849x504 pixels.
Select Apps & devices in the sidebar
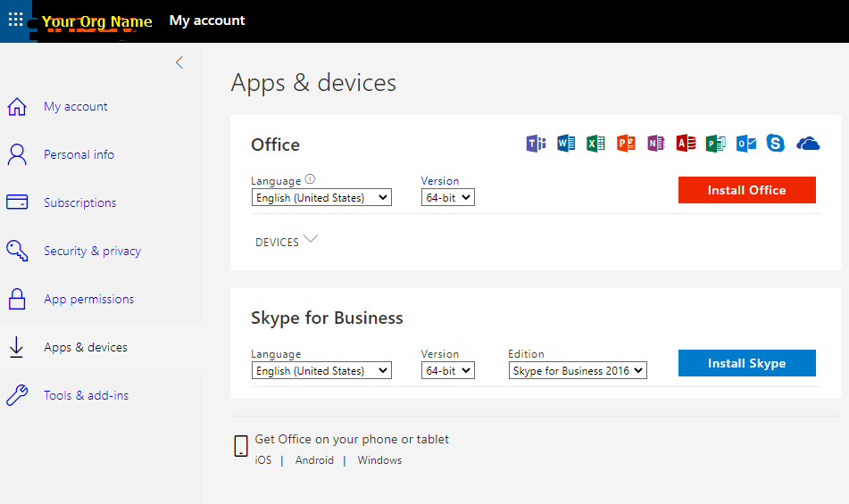[86, 347]
